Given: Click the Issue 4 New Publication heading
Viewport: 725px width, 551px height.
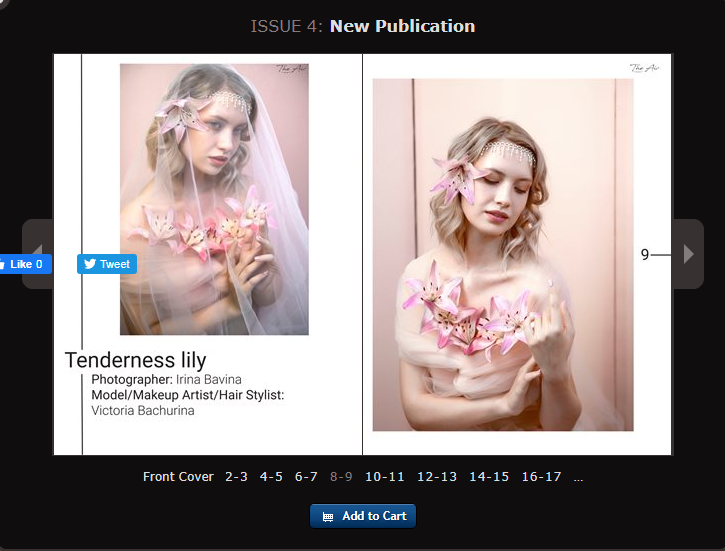Looking at the screenshot, I should [363, 26].
